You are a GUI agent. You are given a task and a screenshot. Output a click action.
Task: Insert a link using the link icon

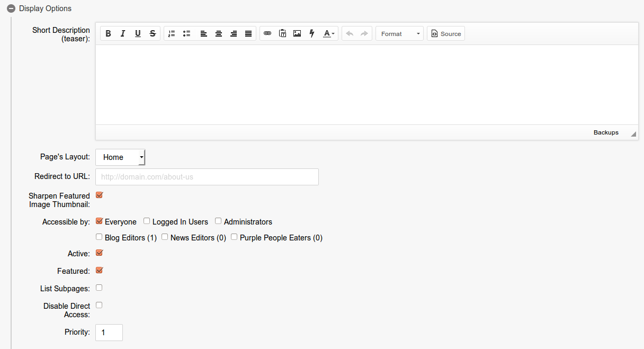point(267,34)
